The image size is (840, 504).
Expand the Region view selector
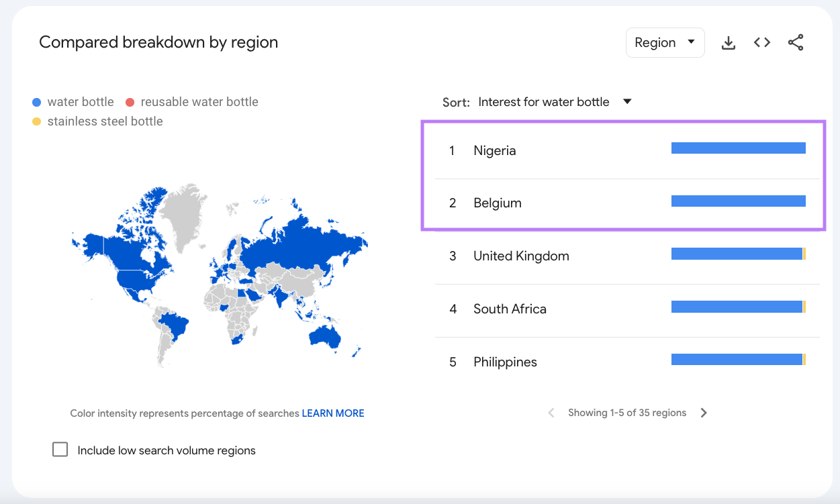665,42
